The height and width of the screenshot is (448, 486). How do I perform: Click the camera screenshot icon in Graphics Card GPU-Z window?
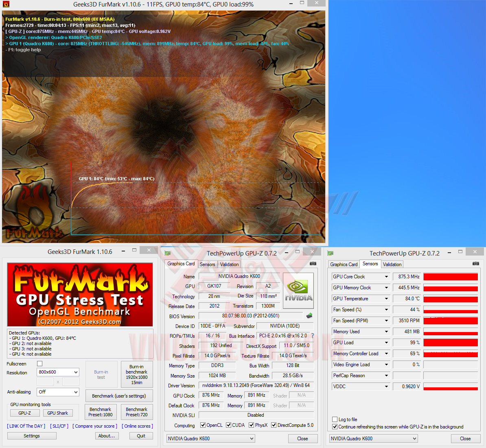coord(313,264)
